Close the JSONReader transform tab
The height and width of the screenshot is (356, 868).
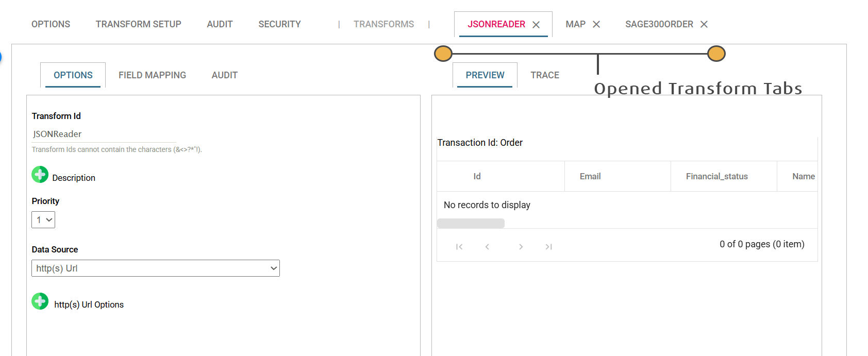click(536, 25)
